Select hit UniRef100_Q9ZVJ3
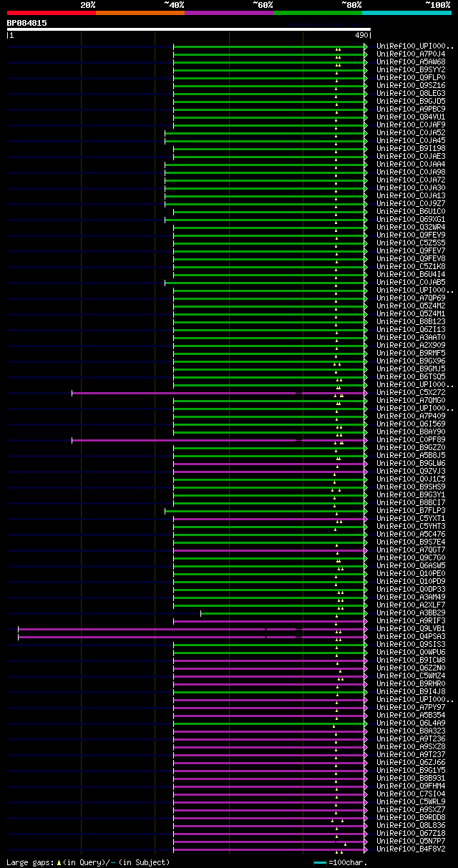The image size is (458, 868). (x=411, y=471)
